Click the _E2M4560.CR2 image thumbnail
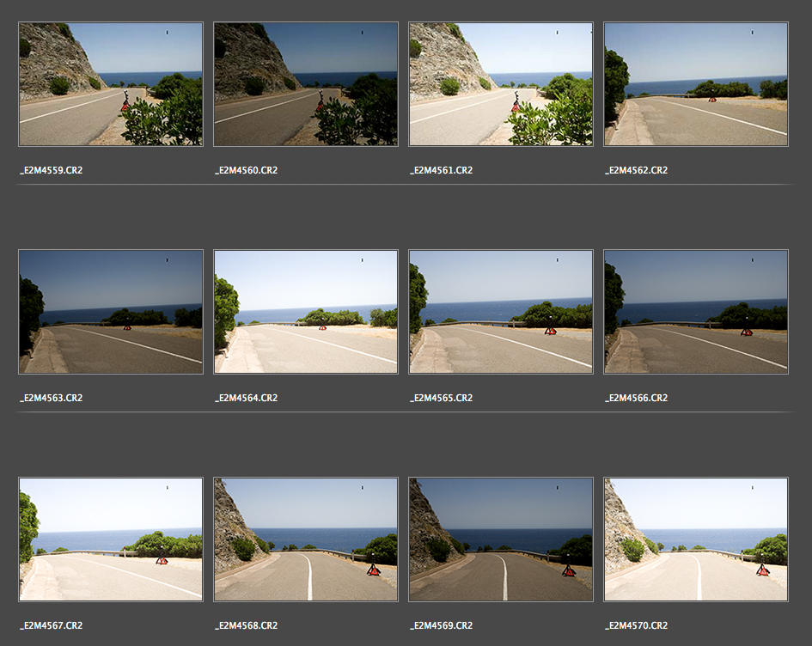The height and width of the screenshot is (646, 812). coord(305,84)
